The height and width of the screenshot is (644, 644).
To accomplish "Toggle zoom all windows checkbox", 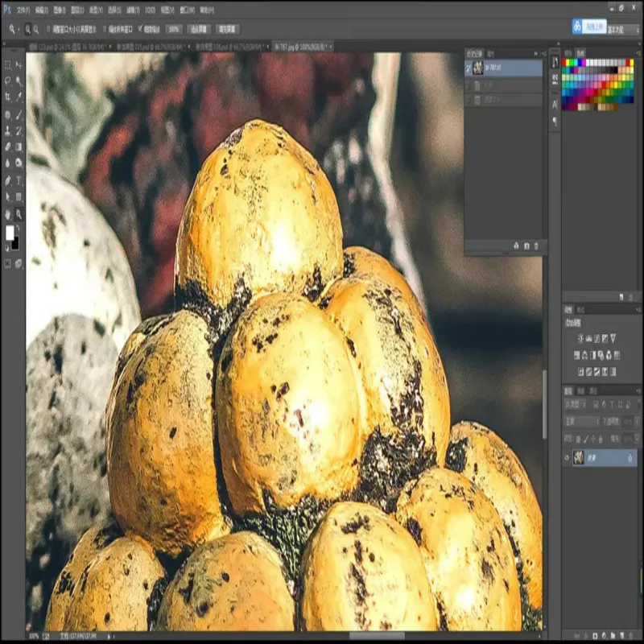I will pyautogui.click(x=105, y=29).
